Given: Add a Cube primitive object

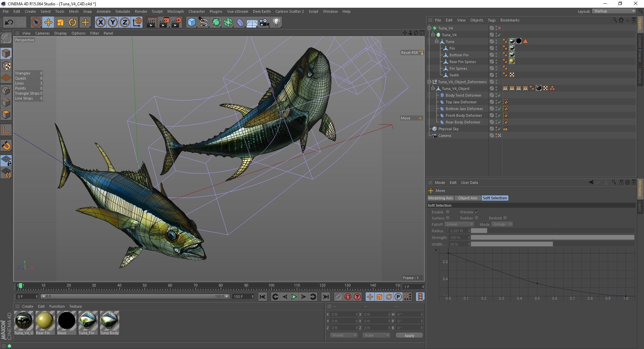Looking at the screenshot, I should pos(192,22).
